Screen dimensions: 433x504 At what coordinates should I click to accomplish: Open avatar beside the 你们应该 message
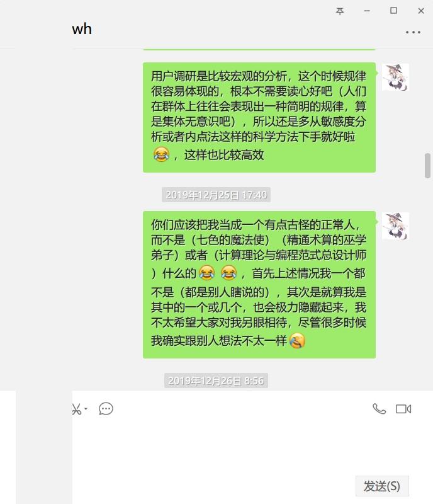pyautogui.click(x=395, y=226)
